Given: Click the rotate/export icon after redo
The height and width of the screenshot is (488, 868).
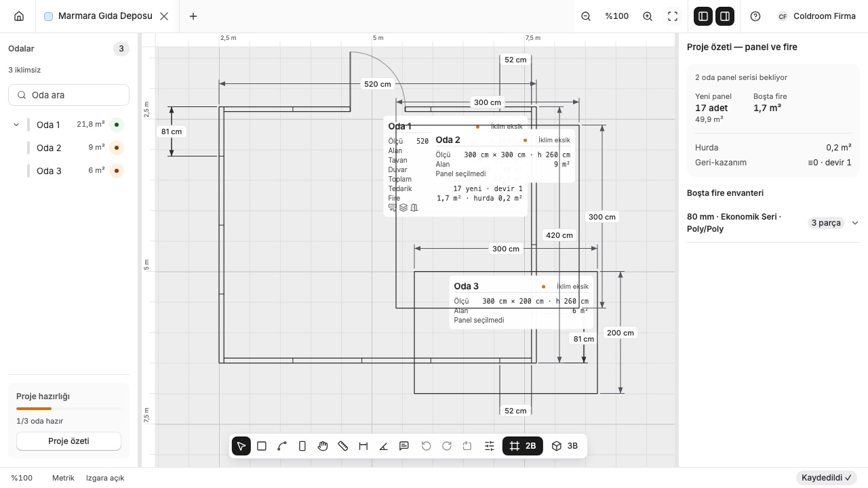Looking at the screenshot, I should 467,446.
